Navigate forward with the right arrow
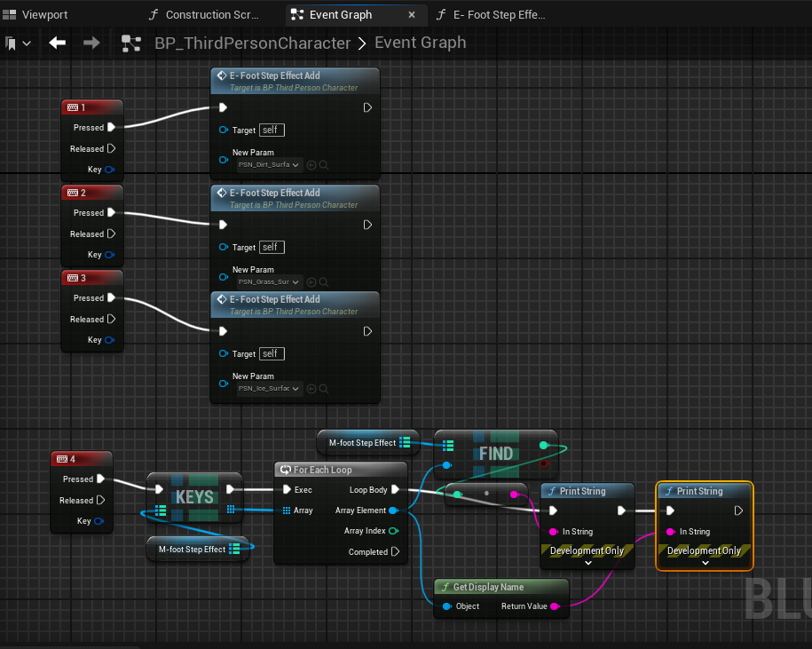This screenshot has height=649, width=812. [x=91, y=43]
